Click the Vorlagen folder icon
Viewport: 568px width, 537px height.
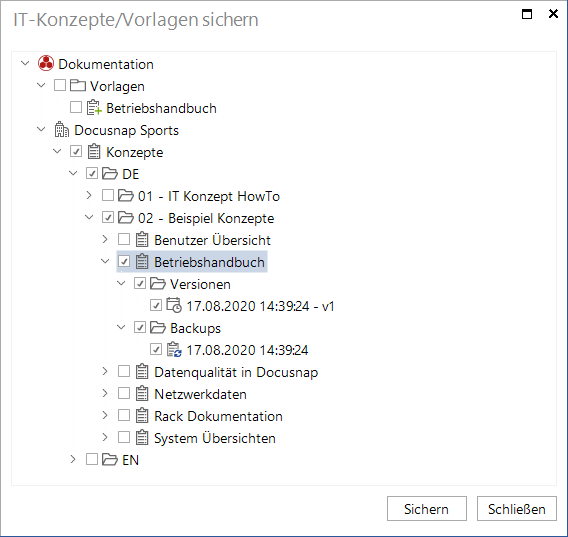(78, 86)
